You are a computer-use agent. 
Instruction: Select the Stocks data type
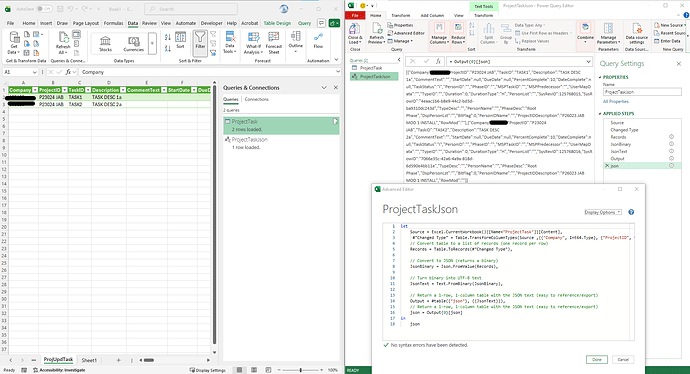pyautogui.click(x=105, y=44)
